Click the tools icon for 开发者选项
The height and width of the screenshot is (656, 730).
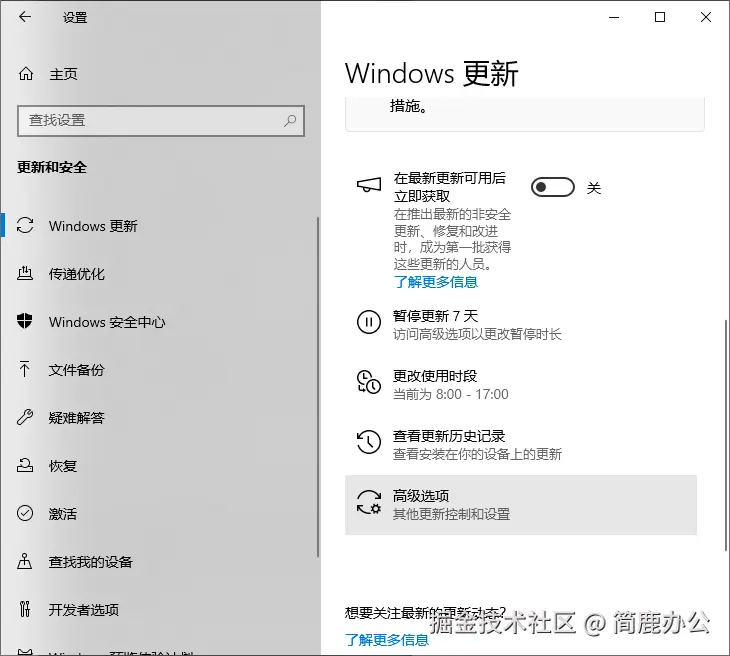pyautogui.click(x=25, y=609)
